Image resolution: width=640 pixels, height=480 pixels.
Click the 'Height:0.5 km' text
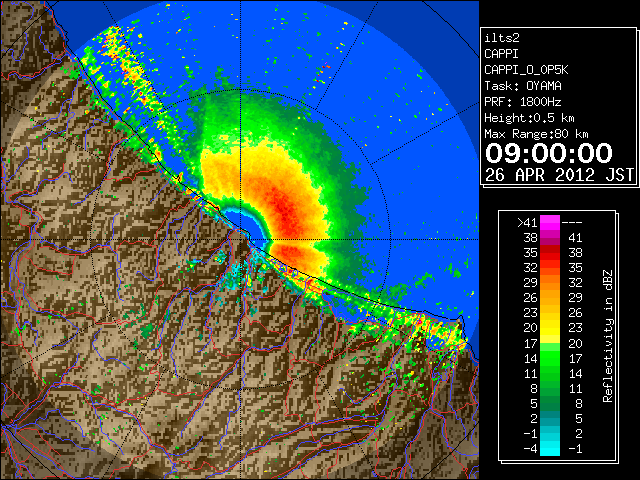pos(529,118)
